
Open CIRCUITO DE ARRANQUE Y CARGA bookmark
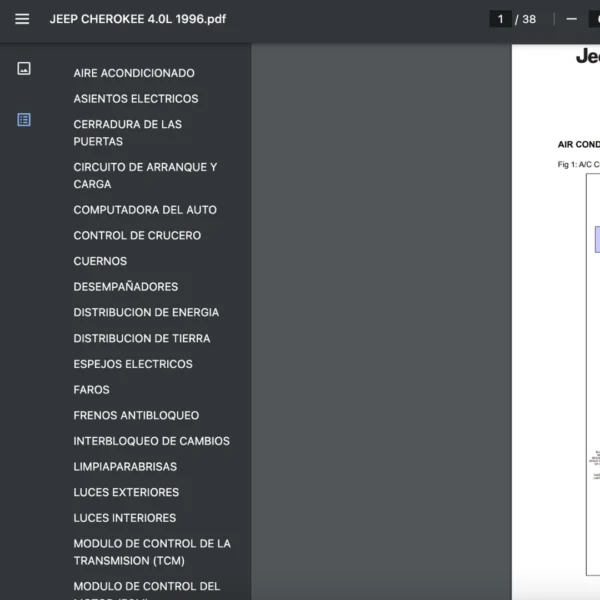tap(145, 176)
